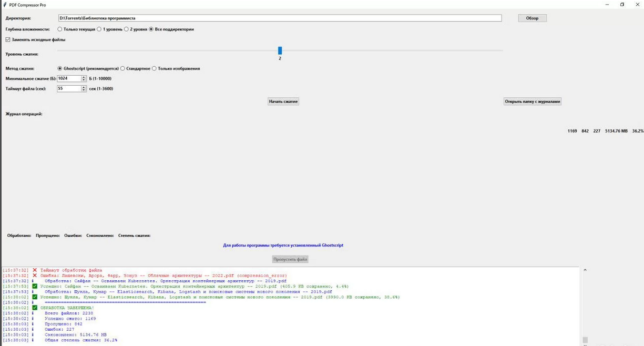Click the 'Степень сжатия:' stats label

coord(134,236)
